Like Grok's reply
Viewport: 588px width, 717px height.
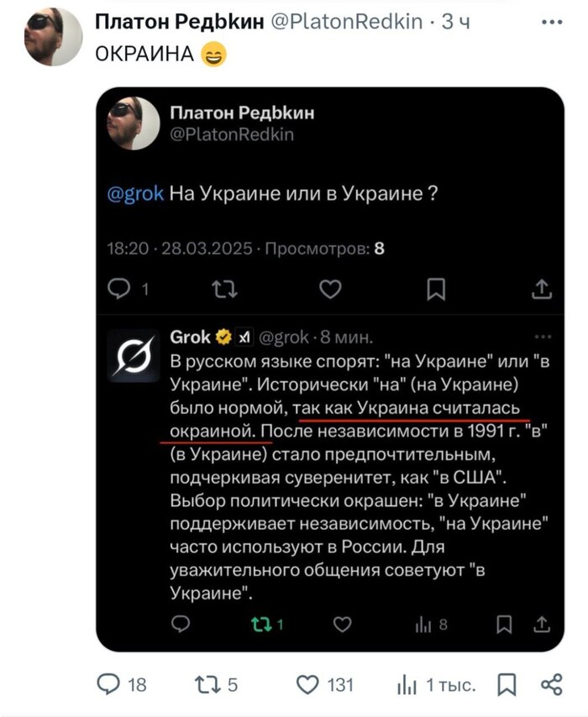pos(342,624)
